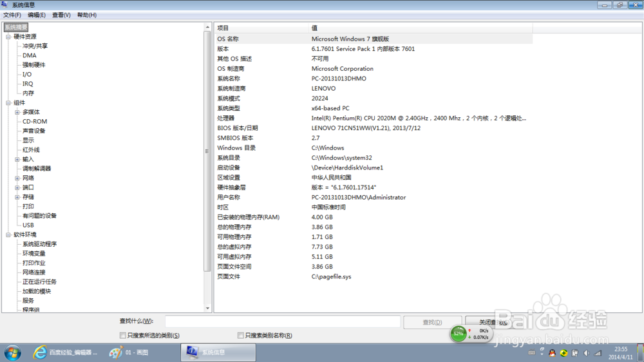
Task: Click the system information title bar icon
Action: point(5,5)
